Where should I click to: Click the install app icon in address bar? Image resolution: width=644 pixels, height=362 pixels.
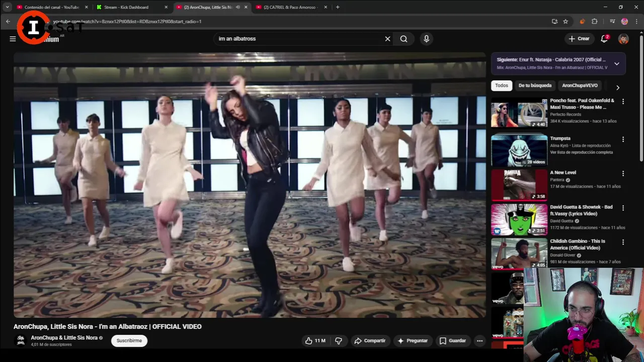coord(554,21)
